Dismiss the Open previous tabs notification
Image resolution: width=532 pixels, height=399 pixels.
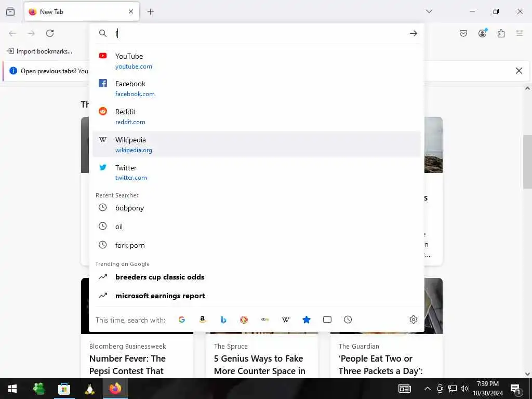pyautogui.click(x=519, y=71)
